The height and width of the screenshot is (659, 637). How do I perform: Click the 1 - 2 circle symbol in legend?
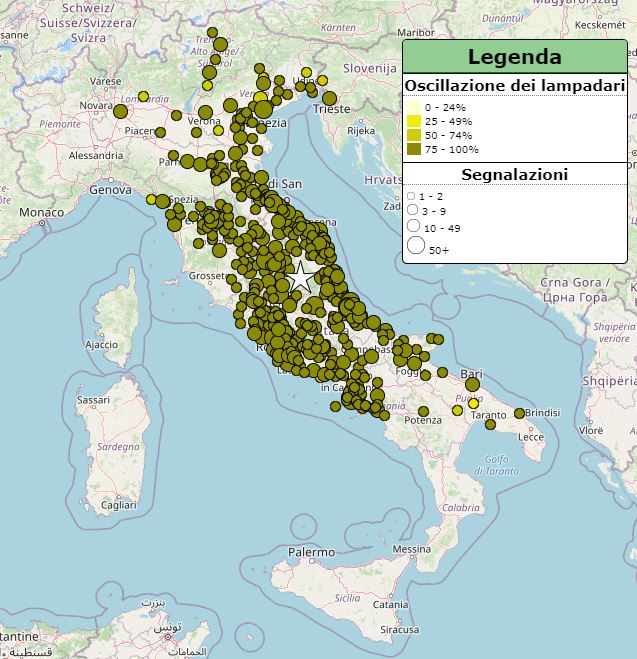pos(411,196)
